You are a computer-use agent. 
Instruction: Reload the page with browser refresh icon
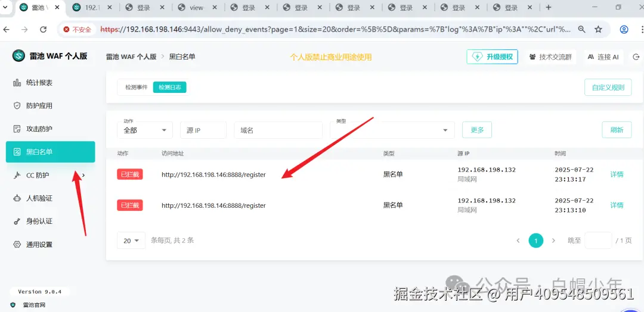(x=43, y=29)
